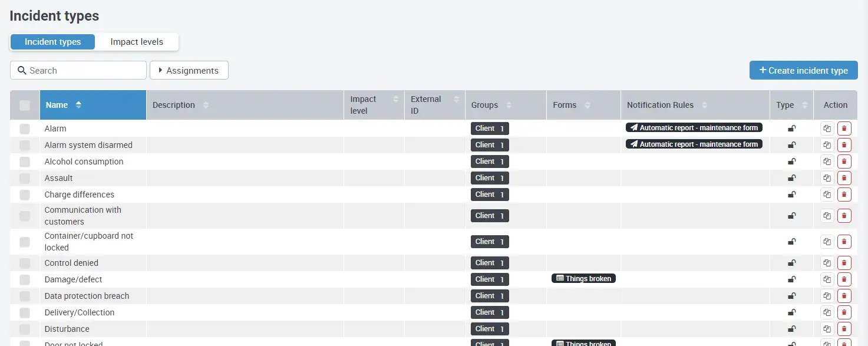Copy the Control denied incident type

coord(827,263)
